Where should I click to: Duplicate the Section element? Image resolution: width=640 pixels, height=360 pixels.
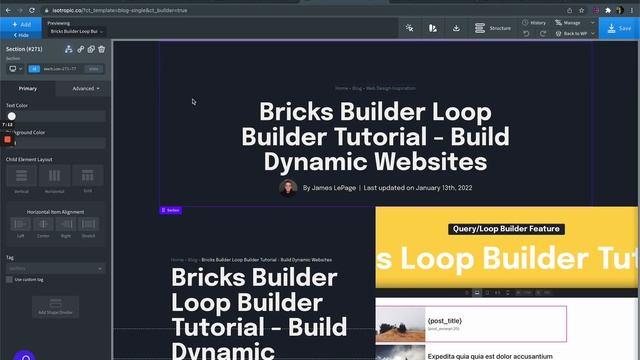pyautogui.click(x=91, y=49)
